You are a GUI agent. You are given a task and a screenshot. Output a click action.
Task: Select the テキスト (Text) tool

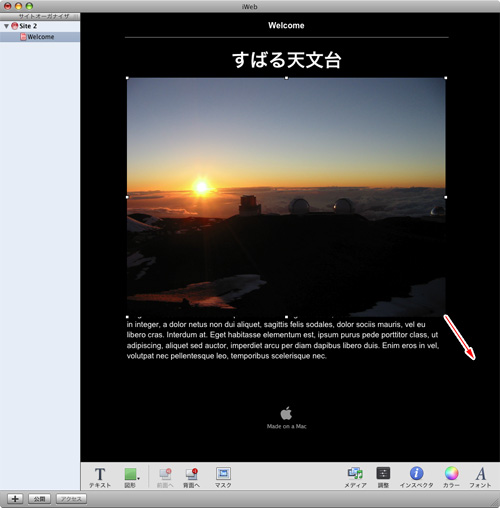coord(100,477)
